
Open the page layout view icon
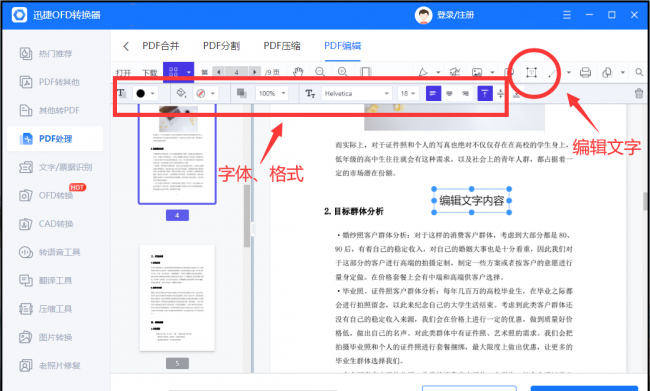coord(365,72)
